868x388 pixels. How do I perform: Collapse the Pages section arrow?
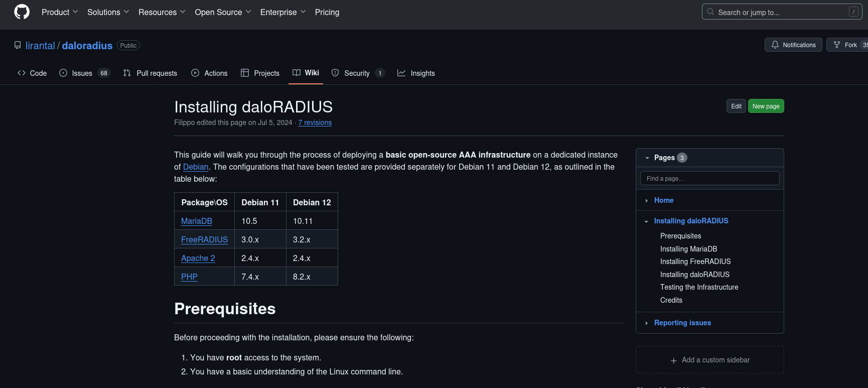point(647,158)
